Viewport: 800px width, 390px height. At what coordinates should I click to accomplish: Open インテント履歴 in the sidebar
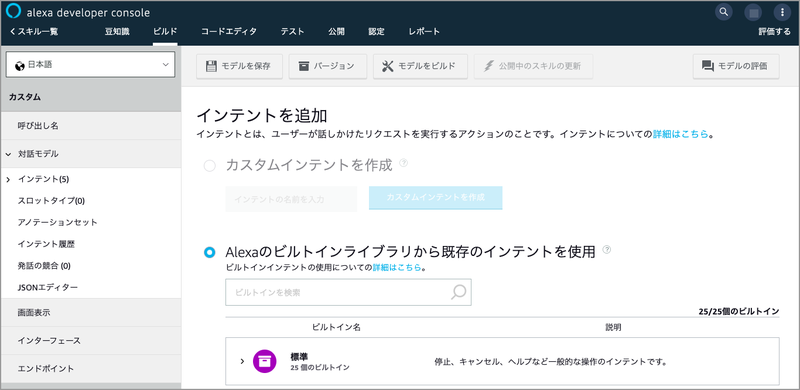46,244
